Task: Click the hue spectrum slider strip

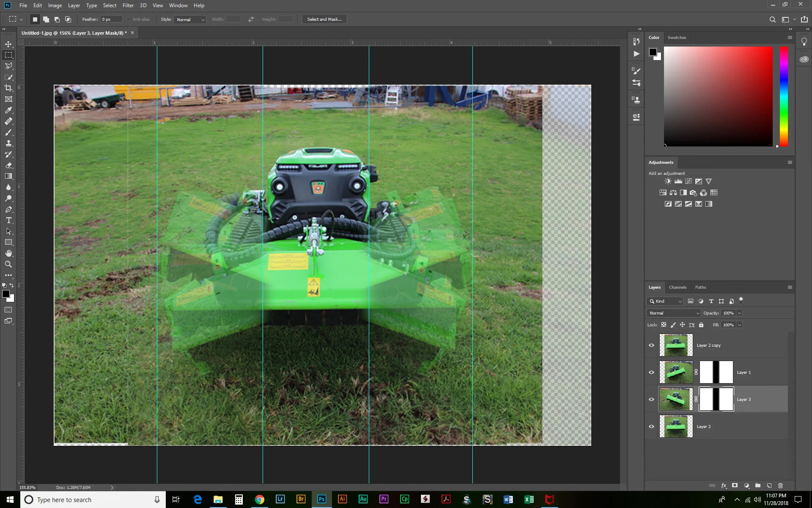Action: coord(784,97)
